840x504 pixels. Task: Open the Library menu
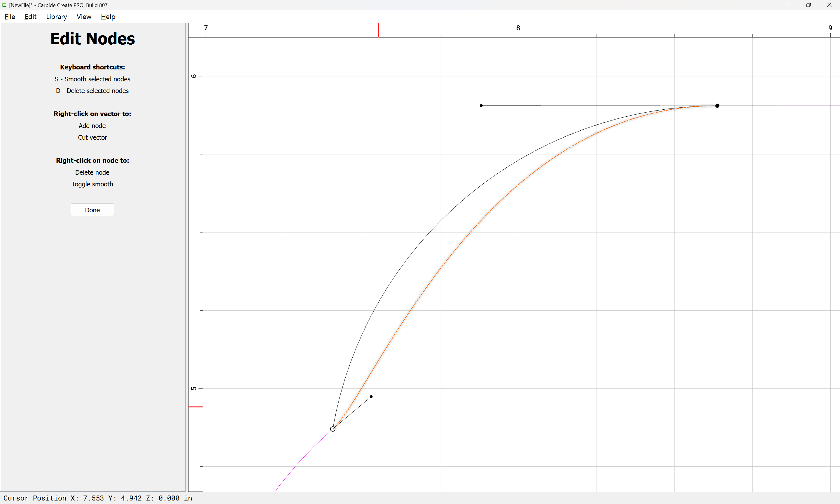click(56, 17)
